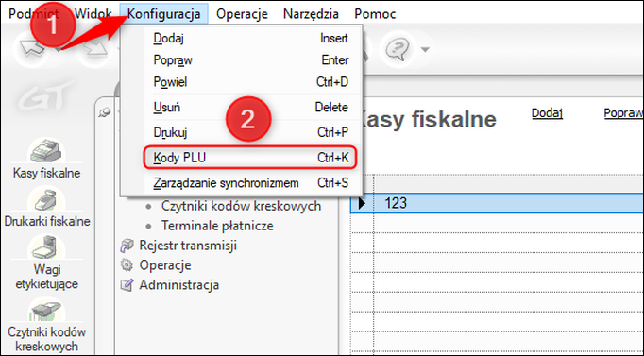This screenshot has width=644, height=356.
Task: Select the Drukarki fiskalne sidebar icon
Action: click(x=46, y=200)
